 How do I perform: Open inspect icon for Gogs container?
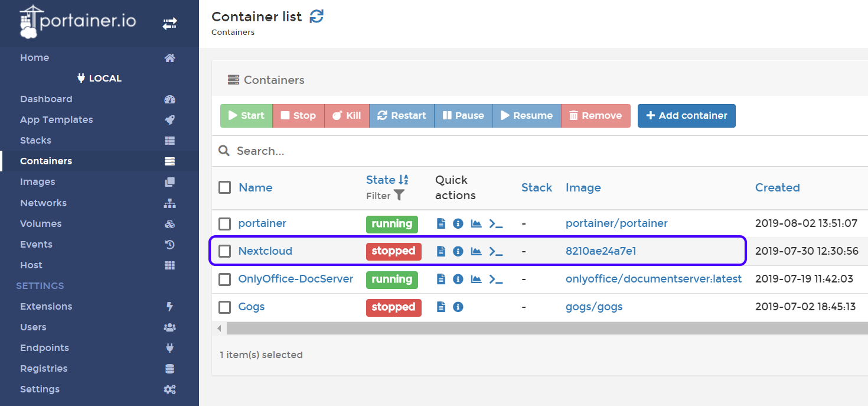[x=458, y=307]
